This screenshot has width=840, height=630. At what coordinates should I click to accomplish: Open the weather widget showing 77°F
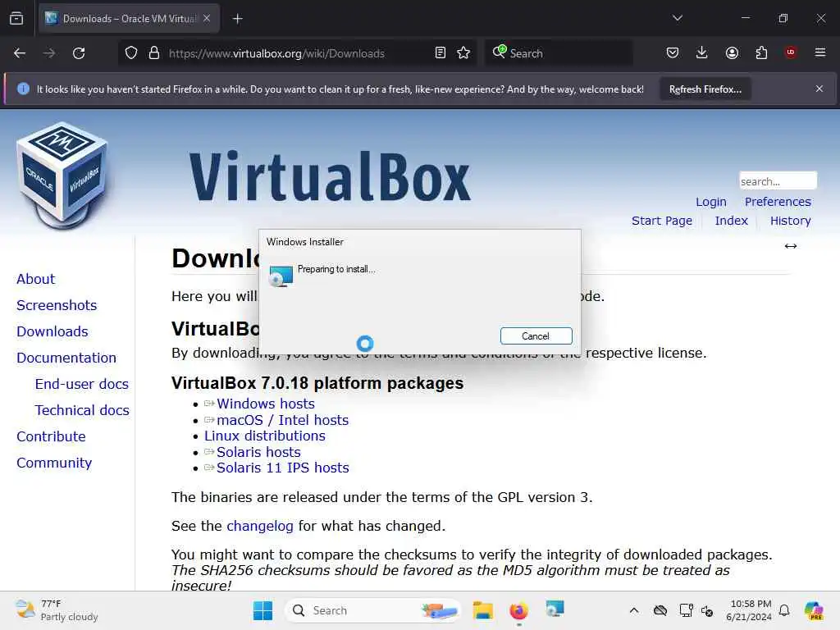[x=57, y=610]
